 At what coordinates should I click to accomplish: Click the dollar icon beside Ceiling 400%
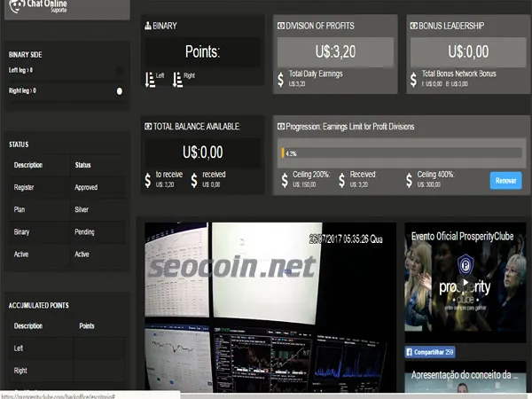tap(409, 181)
